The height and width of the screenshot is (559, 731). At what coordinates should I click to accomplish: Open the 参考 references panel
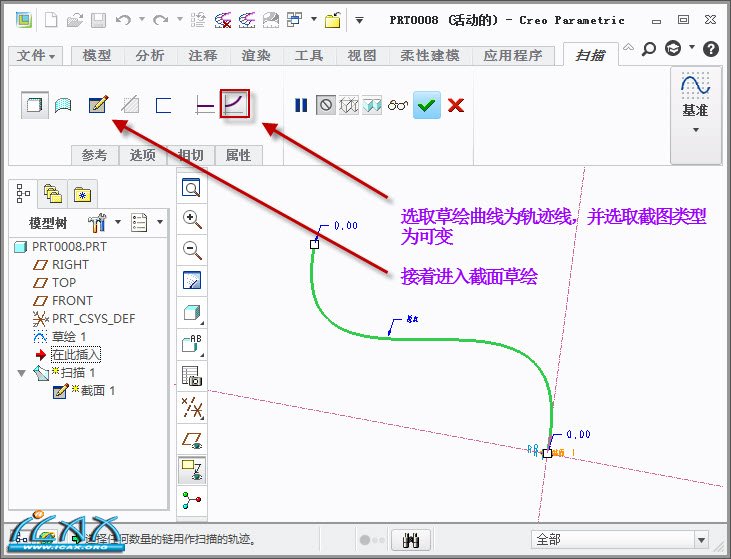click(x=94, y=155)
